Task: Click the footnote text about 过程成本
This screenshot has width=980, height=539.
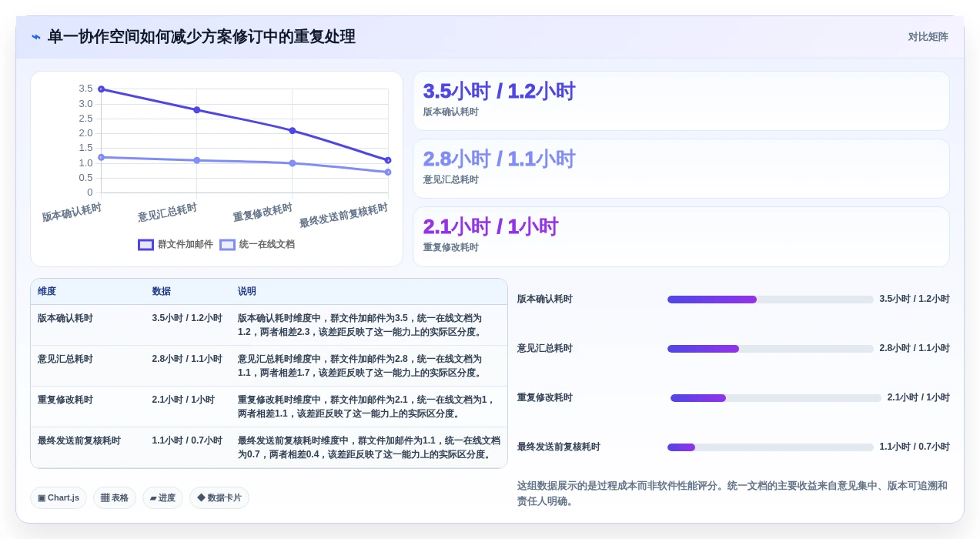Action: 733,494
